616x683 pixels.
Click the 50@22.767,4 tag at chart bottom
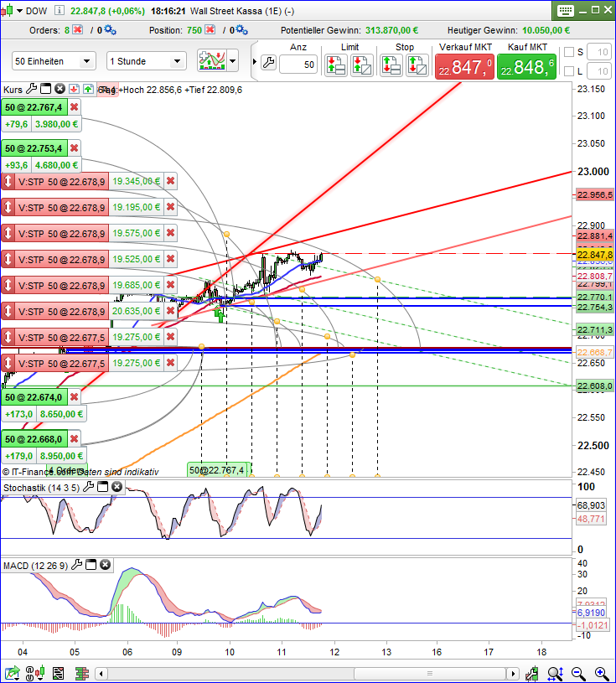point(219,470)
